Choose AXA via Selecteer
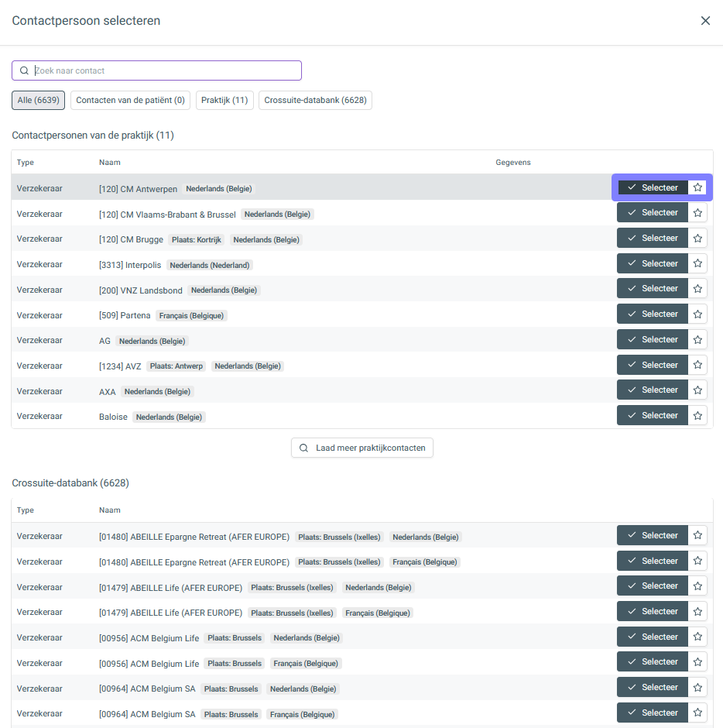 coord(653,390)
